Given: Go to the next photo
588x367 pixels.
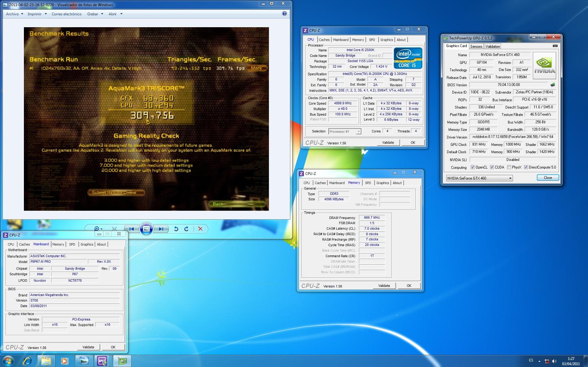Looking at the screenshot, I should [161, 229].
